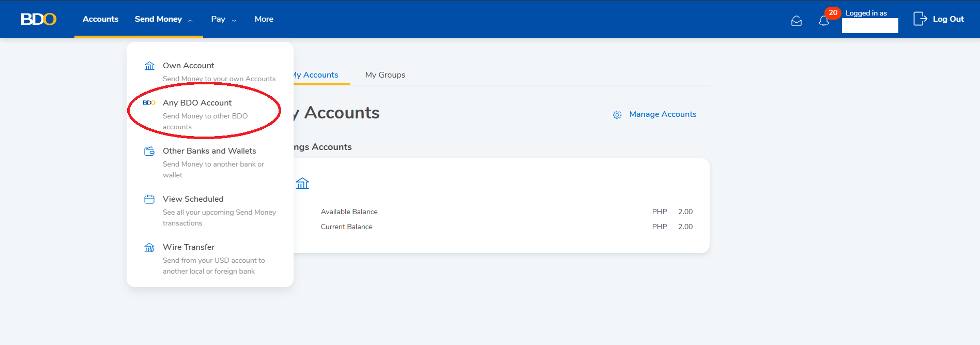Click the Log Out door icon
Viewport: 980px width, 345px height.
(x=920, y=19)
